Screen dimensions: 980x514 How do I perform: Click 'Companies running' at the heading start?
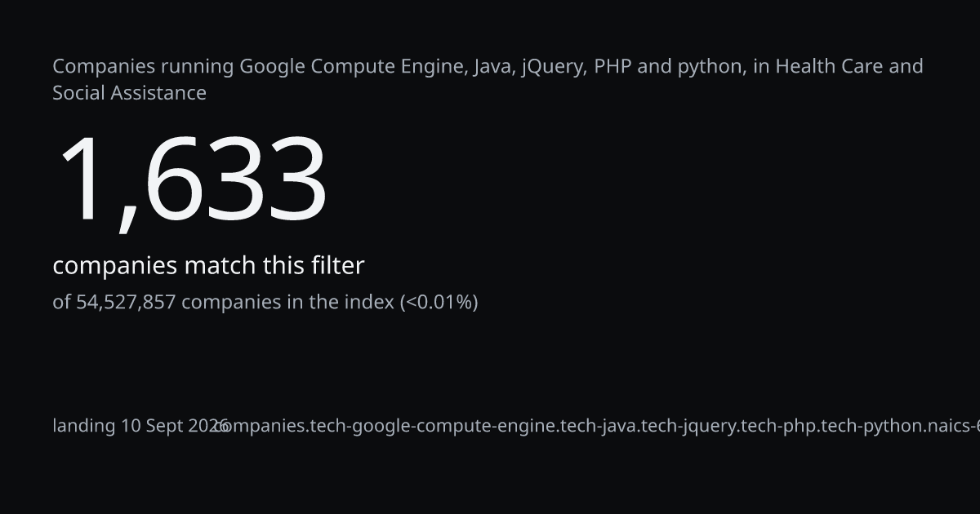pyautogui.click(x=143, y=67)
